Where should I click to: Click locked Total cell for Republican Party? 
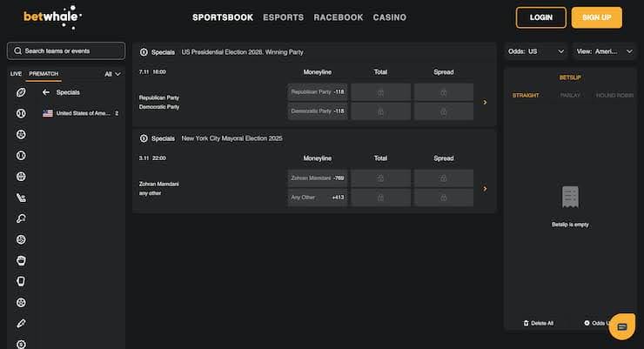pos(380,92)
